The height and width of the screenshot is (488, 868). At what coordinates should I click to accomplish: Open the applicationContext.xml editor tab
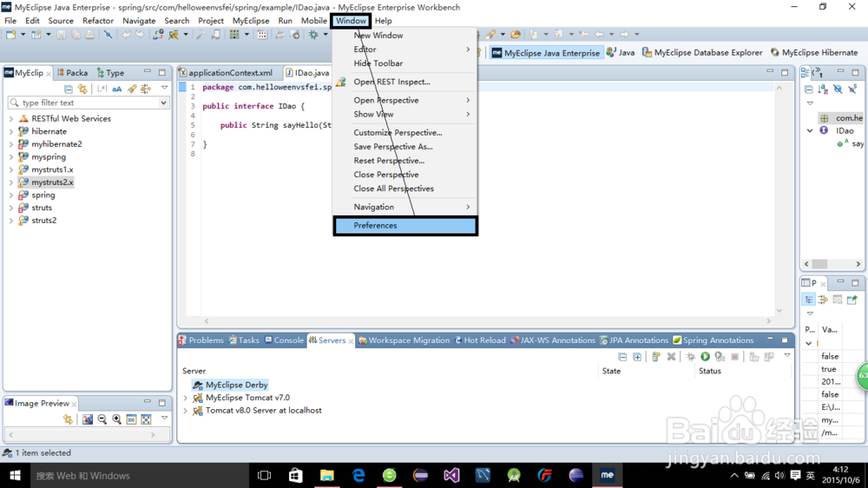tap(226, 73)
